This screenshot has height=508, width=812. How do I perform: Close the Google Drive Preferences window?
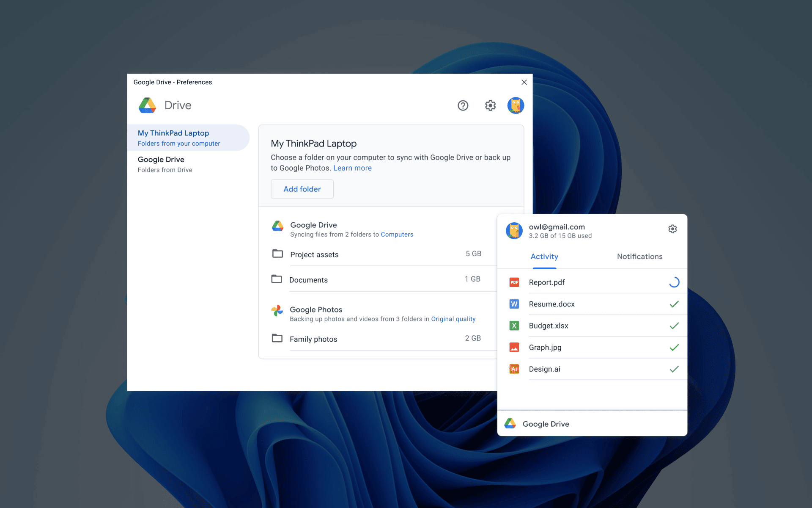point(524,82)
